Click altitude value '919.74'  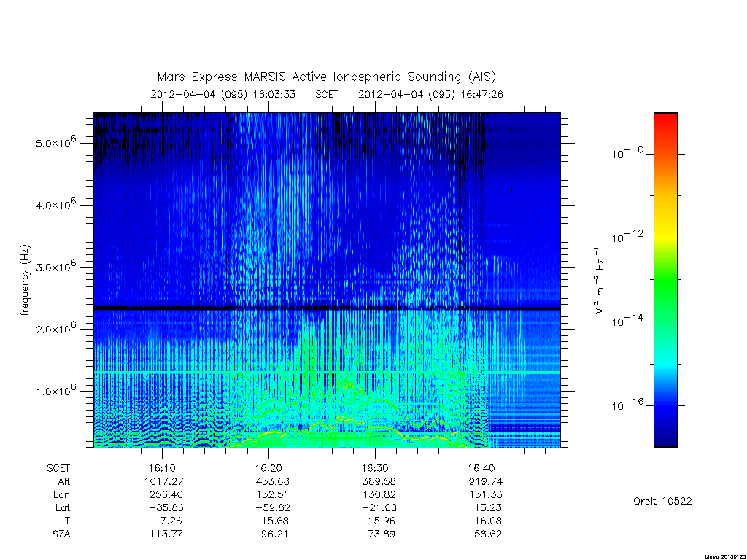click(x=485, y=481)
